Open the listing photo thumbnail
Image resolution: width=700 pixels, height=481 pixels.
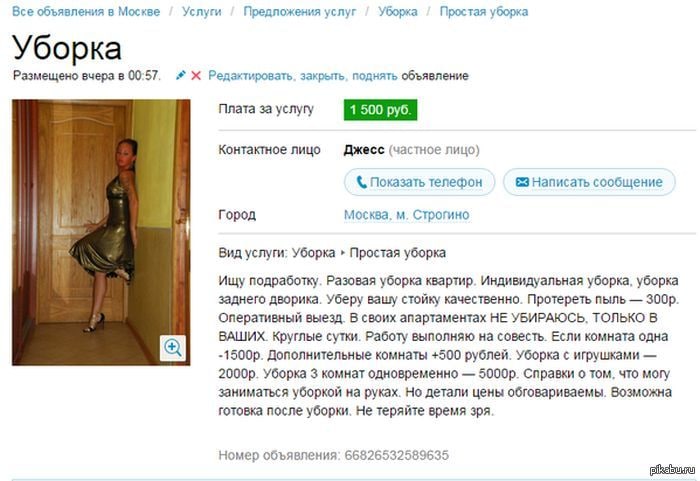tap(101, 232)
